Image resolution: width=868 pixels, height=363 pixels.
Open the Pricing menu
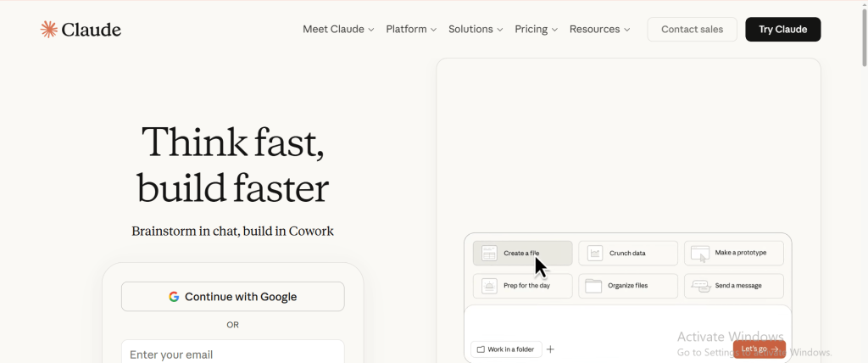(536, 30)
